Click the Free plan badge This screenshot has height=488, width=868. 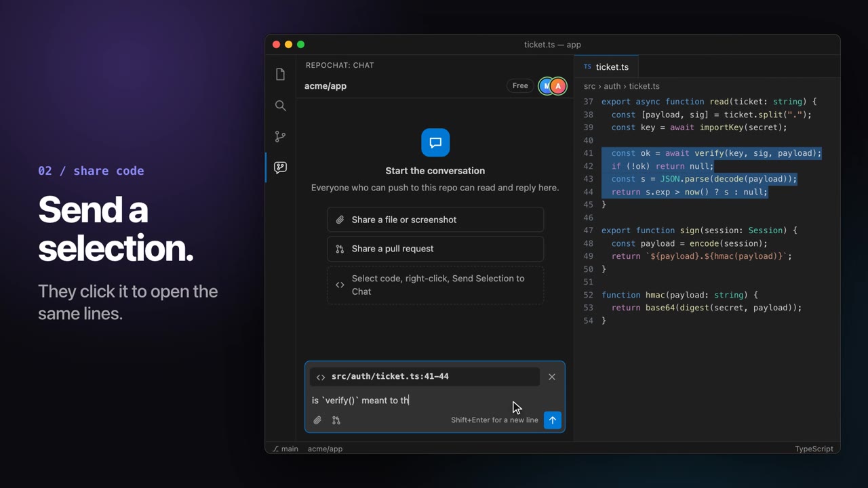(x=520, y=86)
